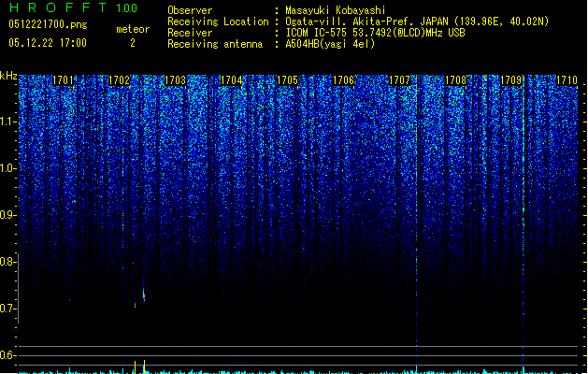Click the meteor count value 2

(x=133, y=43)
